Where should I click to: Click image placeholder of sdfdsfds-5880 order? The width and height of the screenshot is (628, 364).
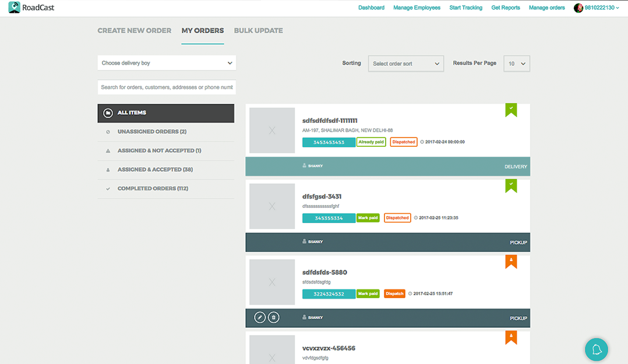coord(272,282)
